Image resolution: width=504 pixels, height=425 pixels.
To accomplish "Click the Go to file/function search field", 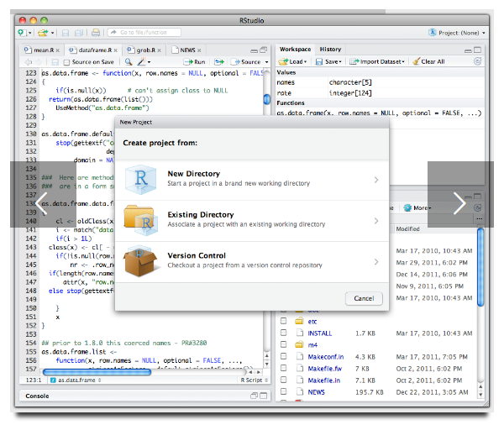I will [144, 33].
